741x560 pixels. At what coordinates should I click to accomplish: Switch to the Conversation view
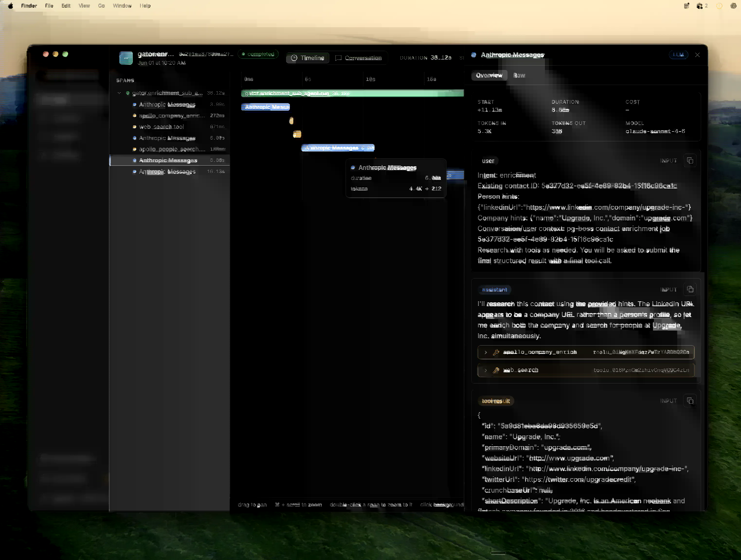click(x=359, y=58)
